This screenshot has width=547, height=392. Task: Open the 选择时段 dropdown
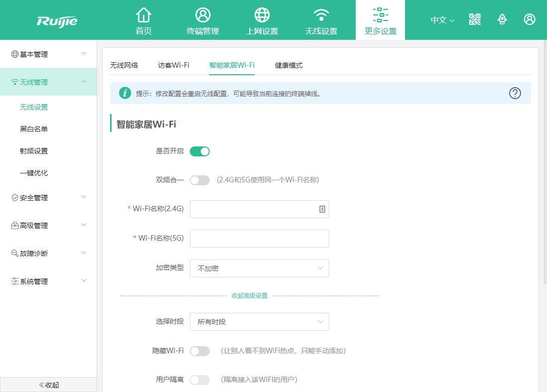point(259,322)
